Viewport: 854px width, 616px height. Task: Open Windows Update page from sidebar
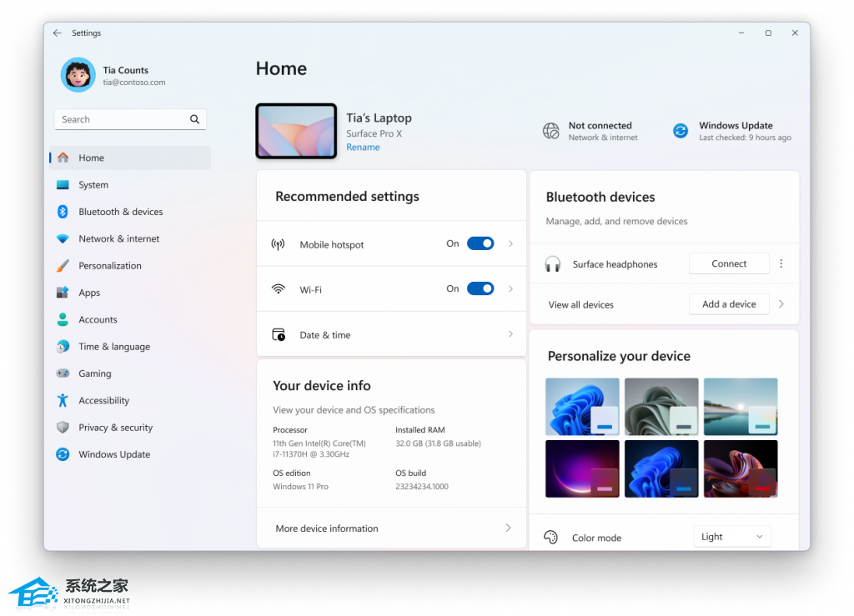[130, 454]
